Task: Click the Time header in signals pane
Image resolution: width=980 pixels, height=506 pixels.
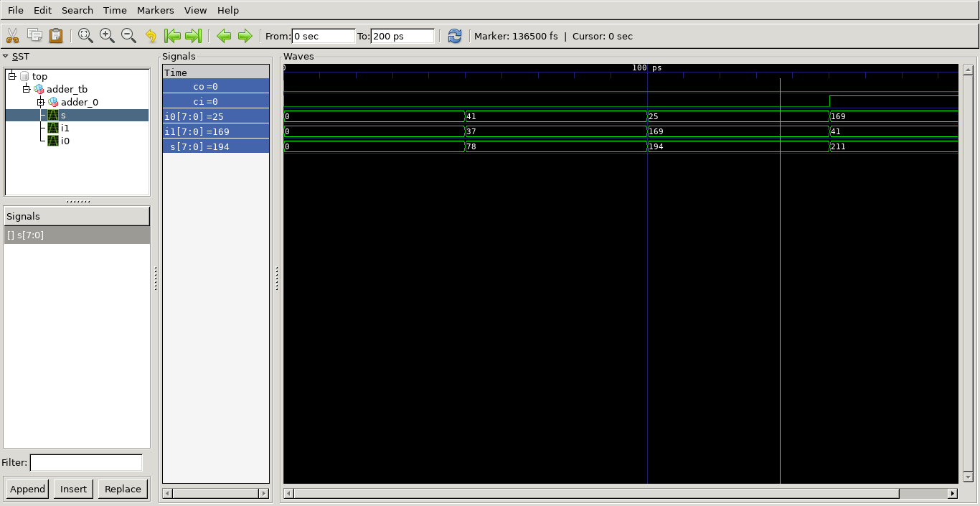Action: pos(216,72)
